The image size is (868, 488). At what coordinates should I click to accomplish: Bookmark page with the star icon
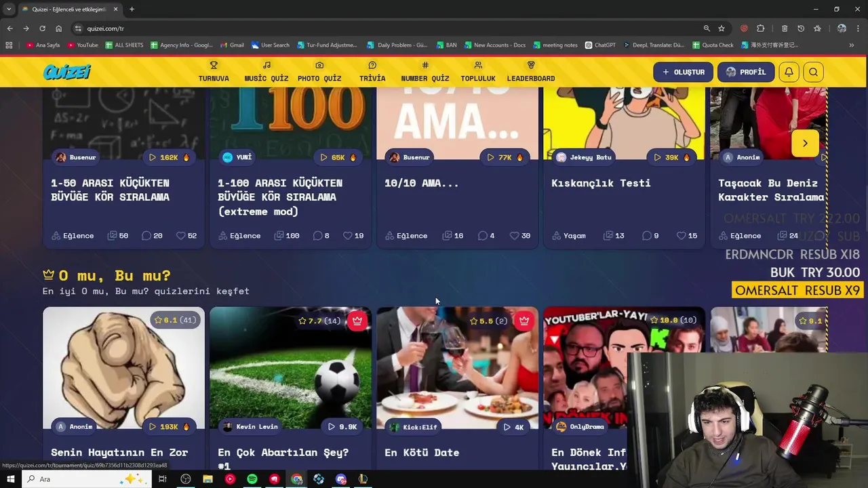(722, 28)
